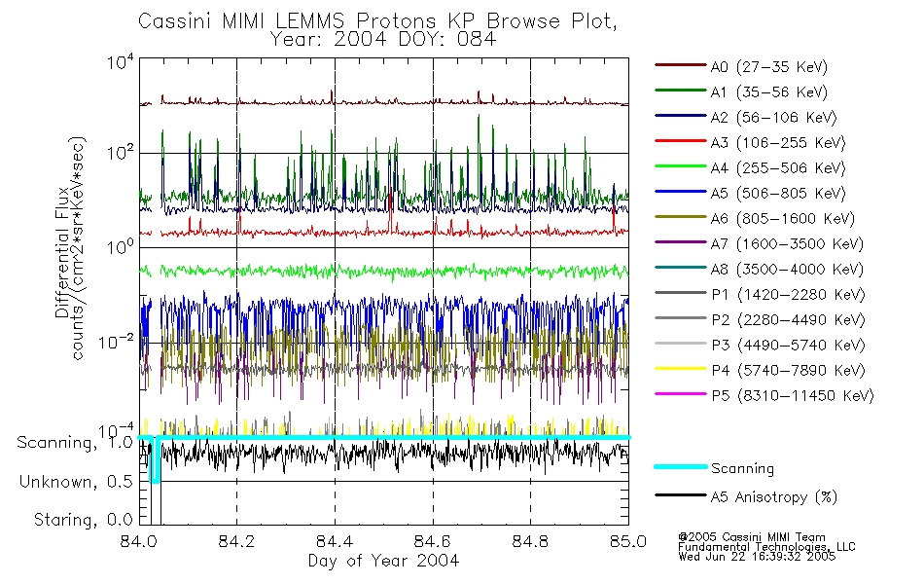Click the bright green A4 legend line
The width and height of the screenshot is (924, 584).
681,166
